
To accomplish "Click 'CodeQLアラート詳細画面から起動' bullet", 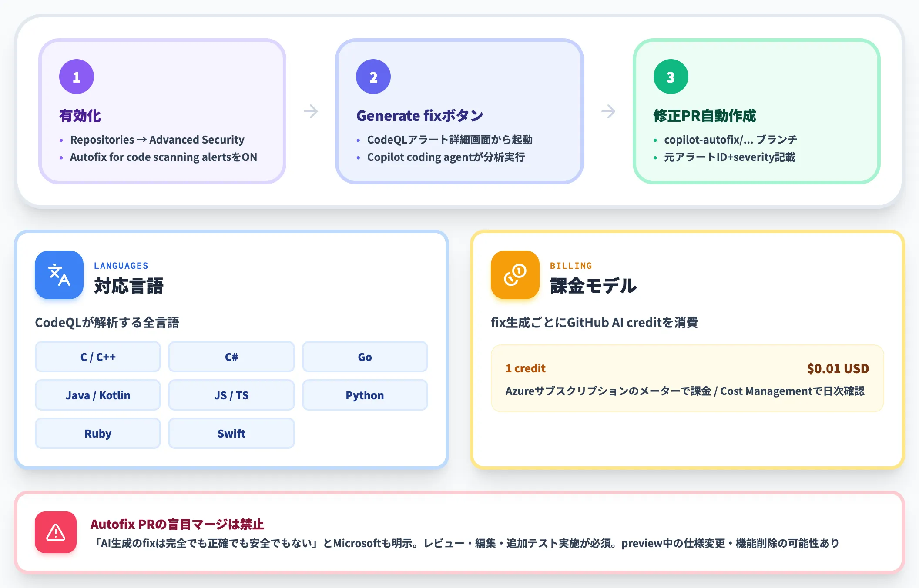I will pyautogui.click(x=450, y=140).
